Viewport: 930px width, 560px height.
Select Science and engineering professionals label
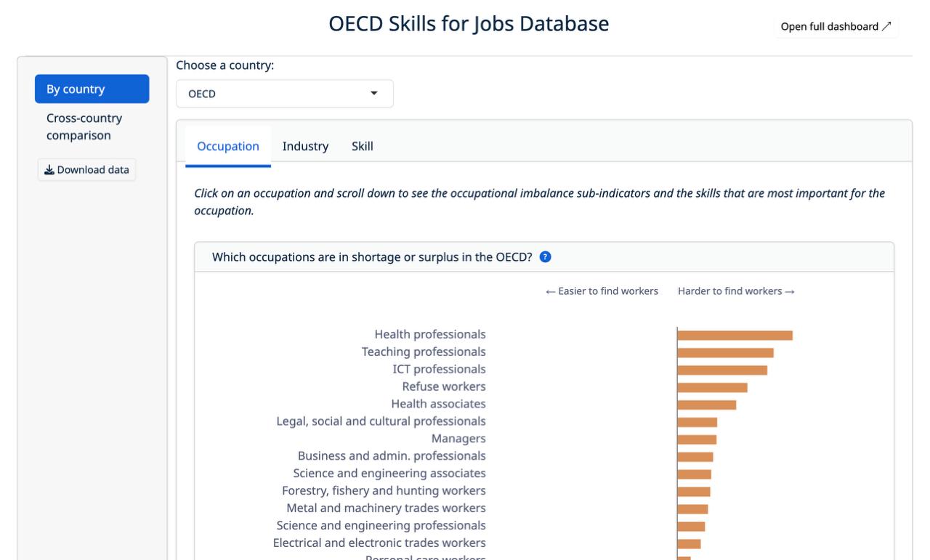coord(381,526)
